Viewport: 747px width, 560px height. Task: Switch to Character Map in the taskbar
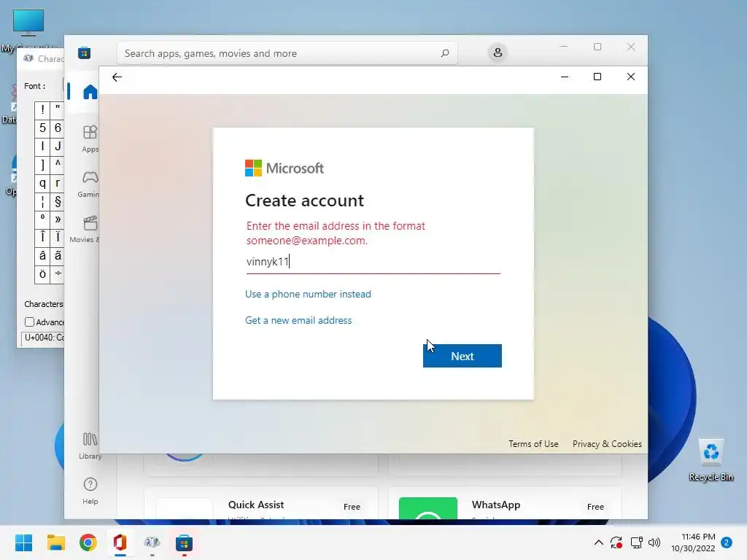pyautogui.click(x=152, y=542)
